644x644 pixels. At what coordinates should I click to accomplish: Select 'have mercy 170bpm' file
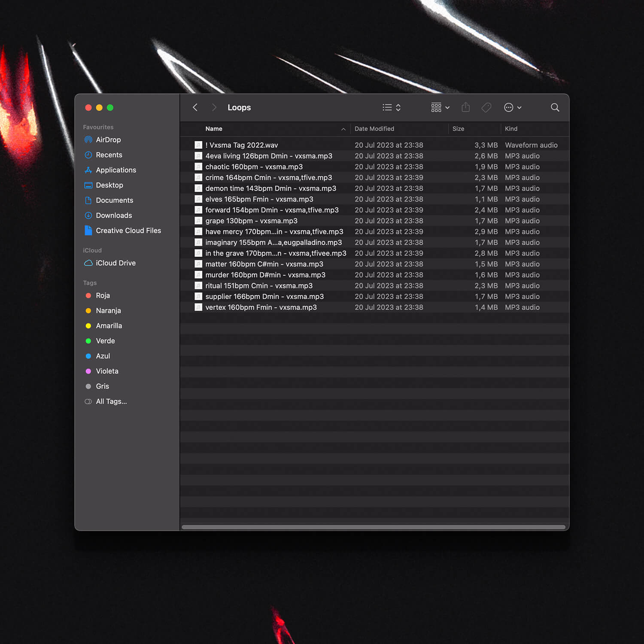(374, 231)
